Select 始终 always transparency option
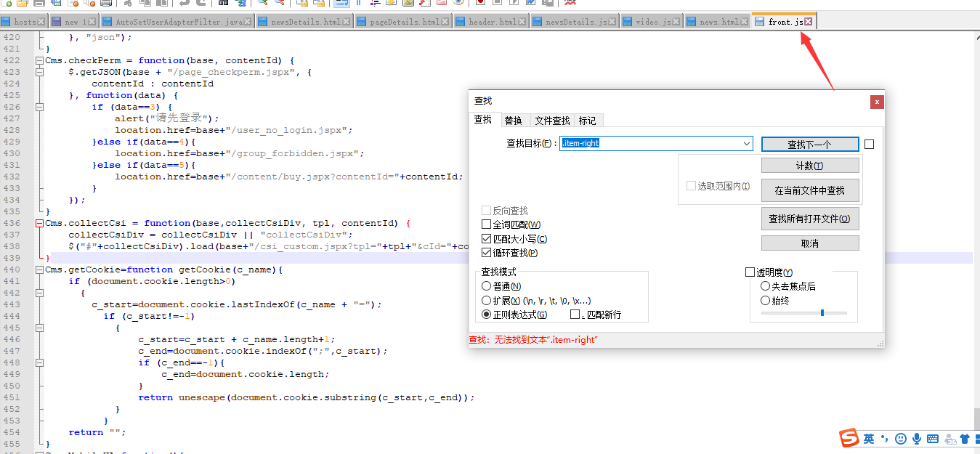This screenshot has height=454, width=980. 765,300
